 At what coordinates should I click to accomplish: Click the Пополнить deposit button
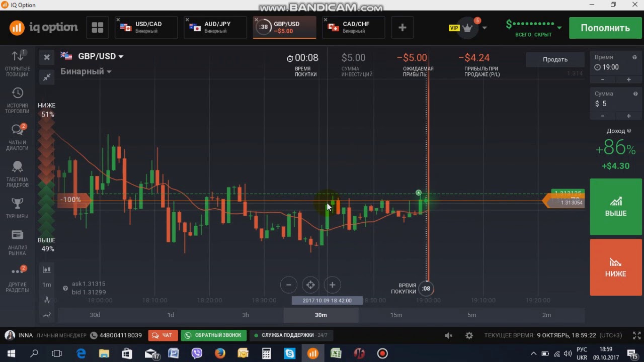(605, 28)
